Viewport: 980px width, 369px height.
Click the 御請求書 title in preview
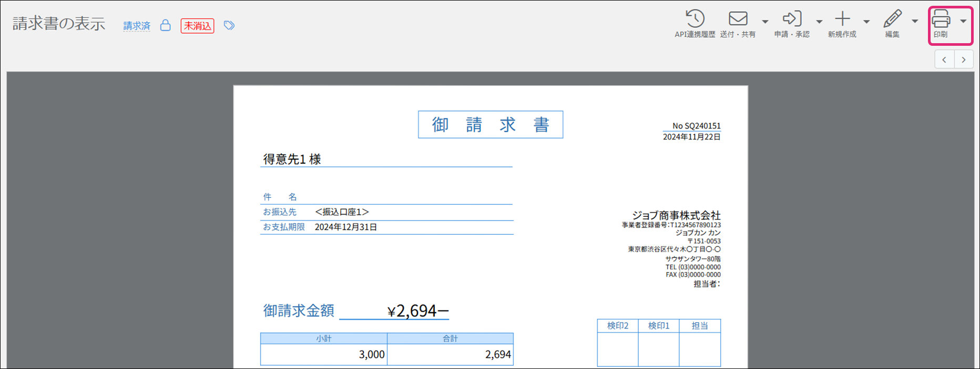pyautogui.click(x=490, y=125)
